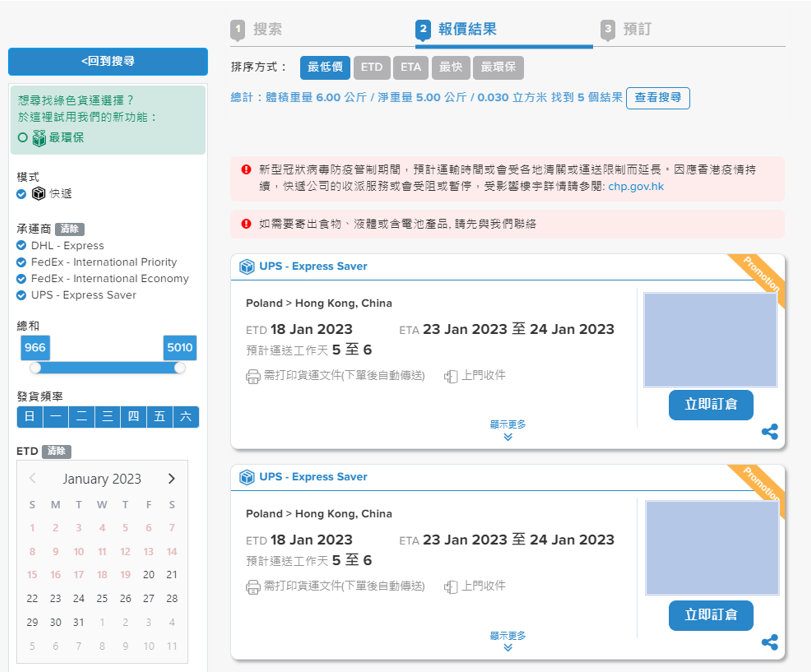Click the <回到搜尋 back button
Screen dimensions: 811x672
click(108, 62)
